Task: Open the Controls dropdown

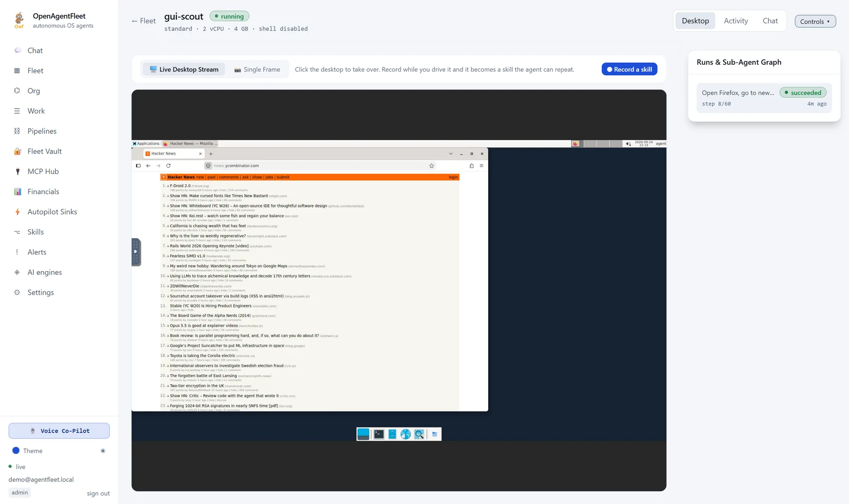Action: pos(815,21)
